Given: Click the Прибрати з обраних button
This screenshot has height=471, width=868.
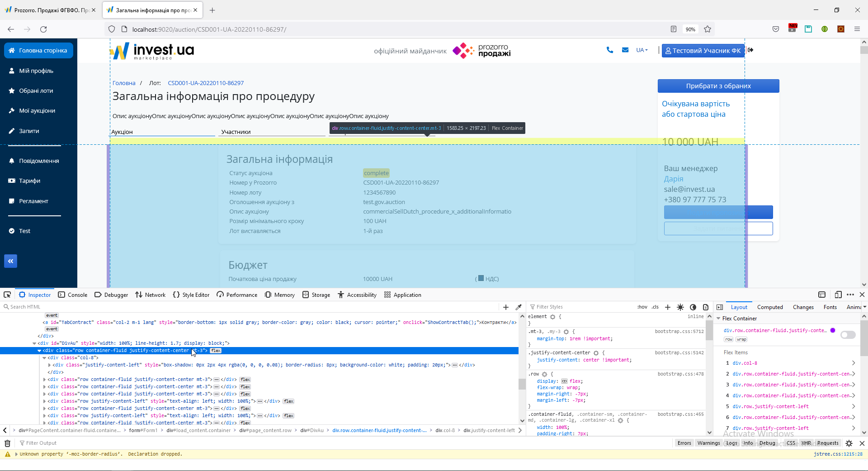Looking at the screenshot, I should click(x=718, y=86).
